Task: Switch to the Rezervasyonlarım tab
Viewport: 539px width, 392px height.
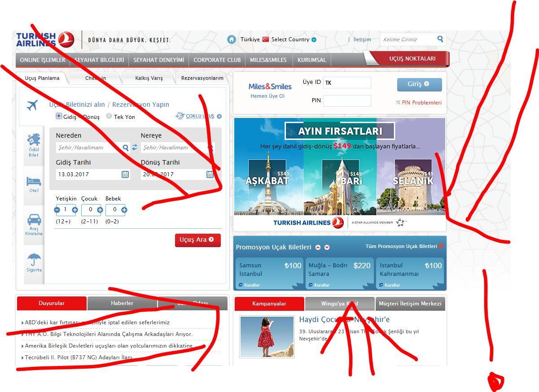Action: pyautogui.click(x=202, y=78)
